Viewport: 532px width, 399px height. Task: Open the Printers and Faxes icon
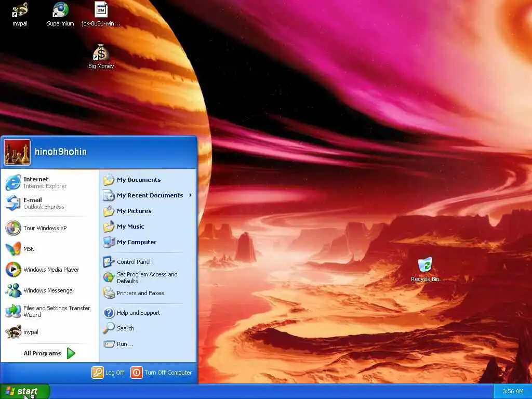[x=109, y=293]
